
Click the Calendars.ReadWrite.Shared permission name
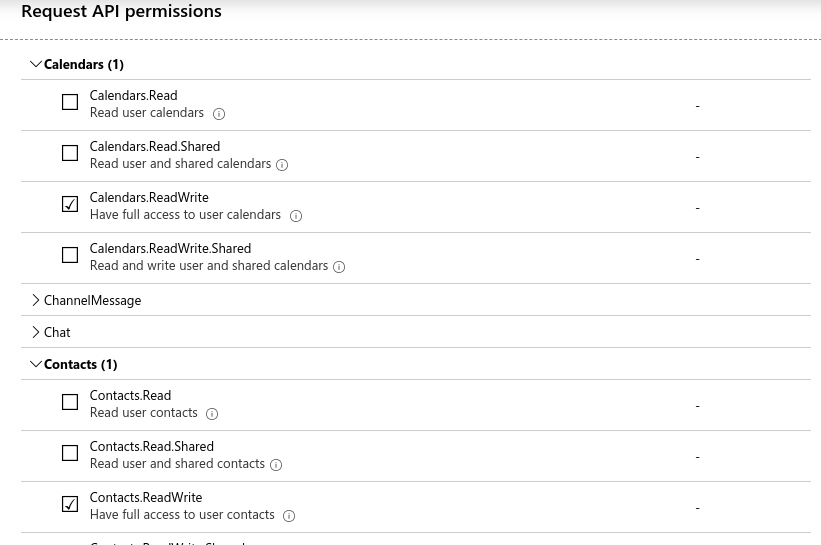pos(170,248)
